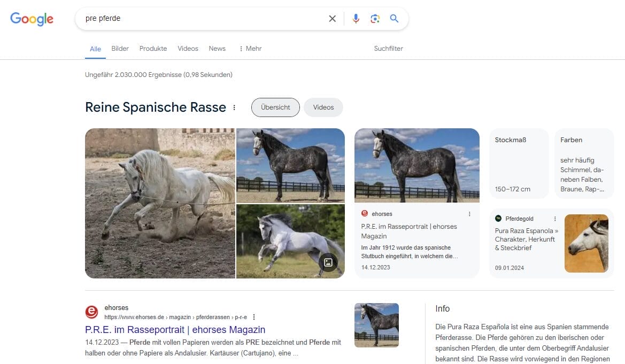Open the three-dot menu next to Reine Spanische Rasse

tap(234, 107)
